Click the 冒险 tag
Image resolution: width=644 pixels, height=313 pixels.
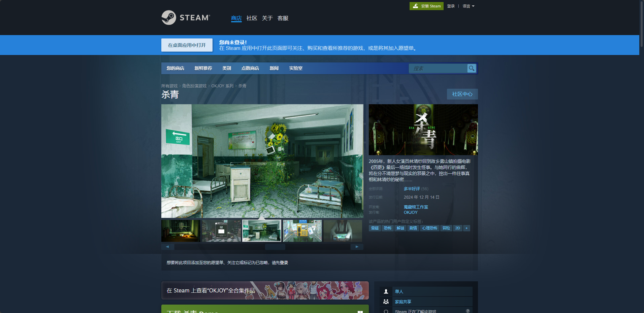point(446,228)
